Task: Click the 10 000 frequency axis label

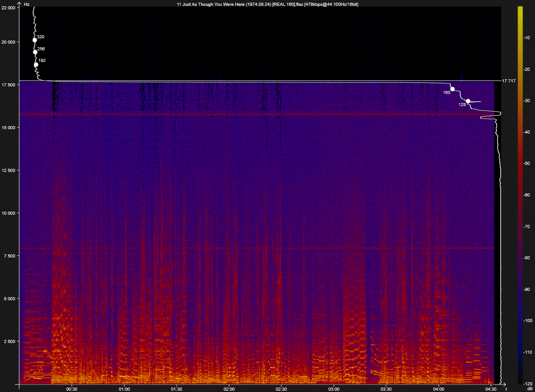Action: (9, 213)
